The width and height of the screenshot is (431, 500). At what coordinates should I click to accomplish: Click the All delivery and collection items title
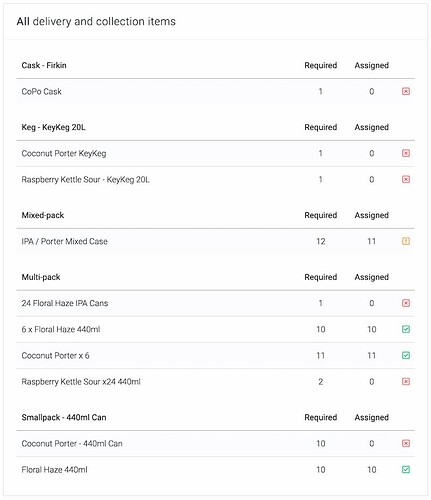(x=96, y=21)
